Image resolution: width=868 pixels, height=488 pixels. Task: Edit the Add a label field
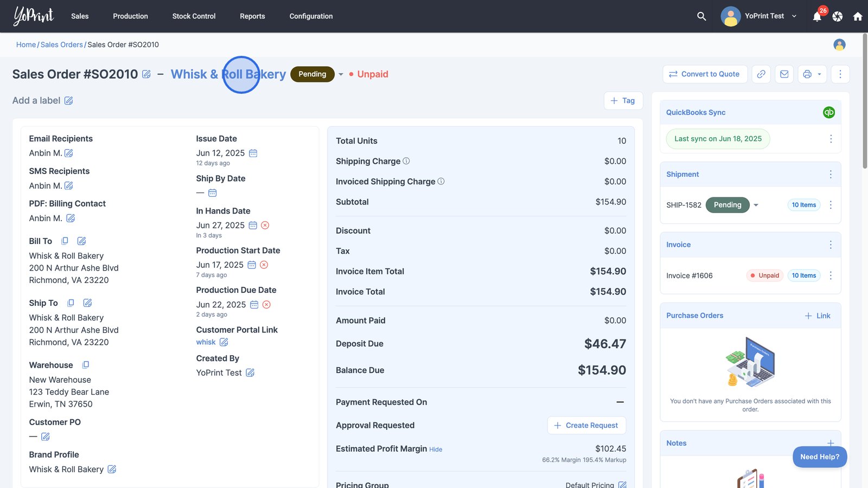(x=68, y=101)
